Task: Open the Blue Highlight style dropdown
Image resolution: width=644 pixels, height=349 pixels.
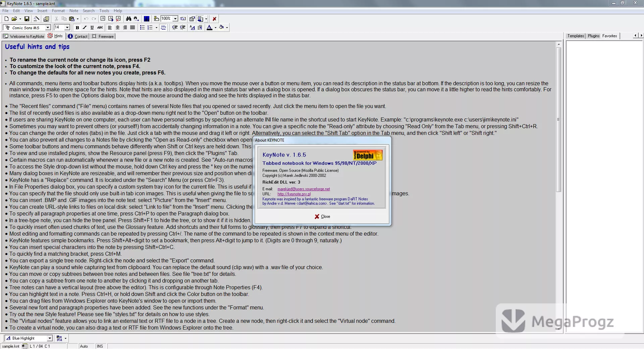Action: point(50,338)
